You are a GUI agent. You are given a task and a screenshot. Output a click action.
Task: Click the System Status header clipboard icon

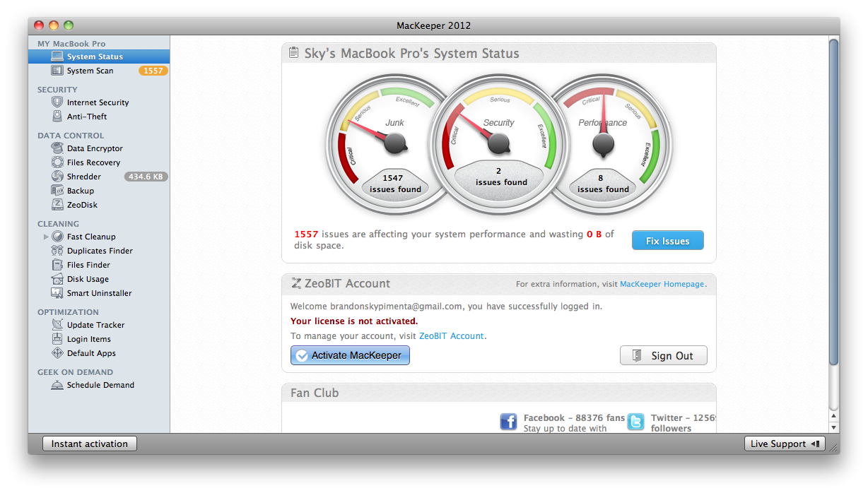click(294, 53)
